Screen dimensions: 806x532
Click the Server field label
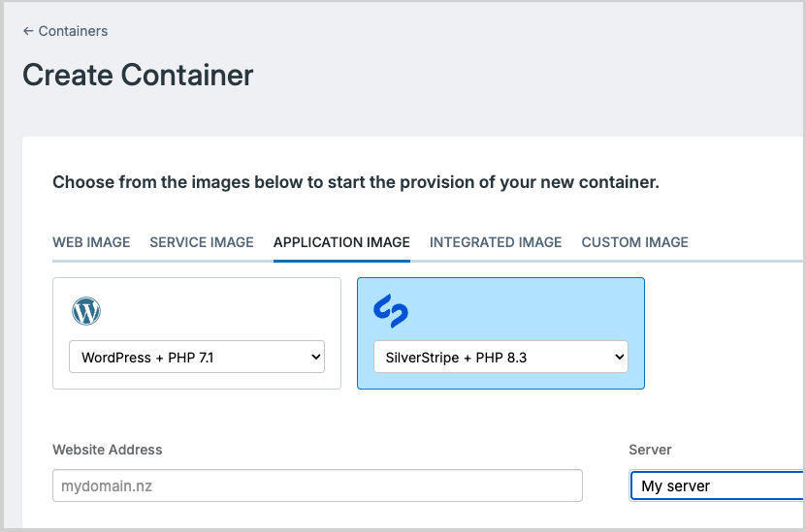(650, 450)
